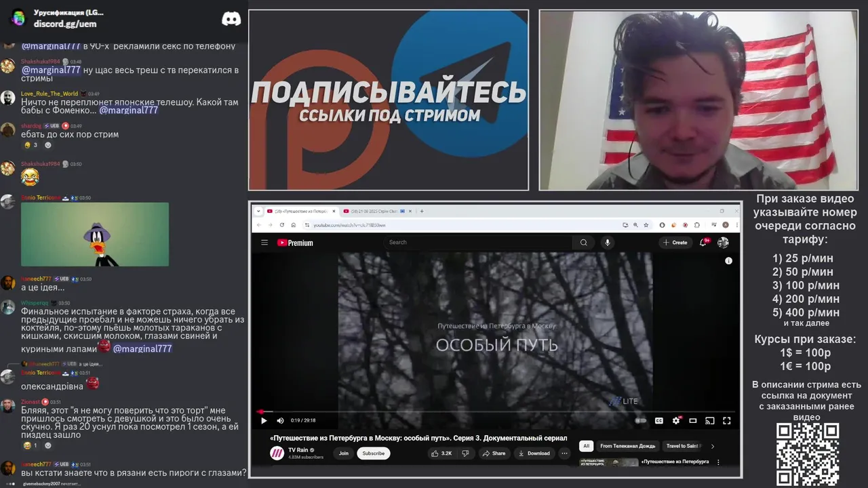
Task: Open options menu for suggested video
Action: (x=718, y=462)
